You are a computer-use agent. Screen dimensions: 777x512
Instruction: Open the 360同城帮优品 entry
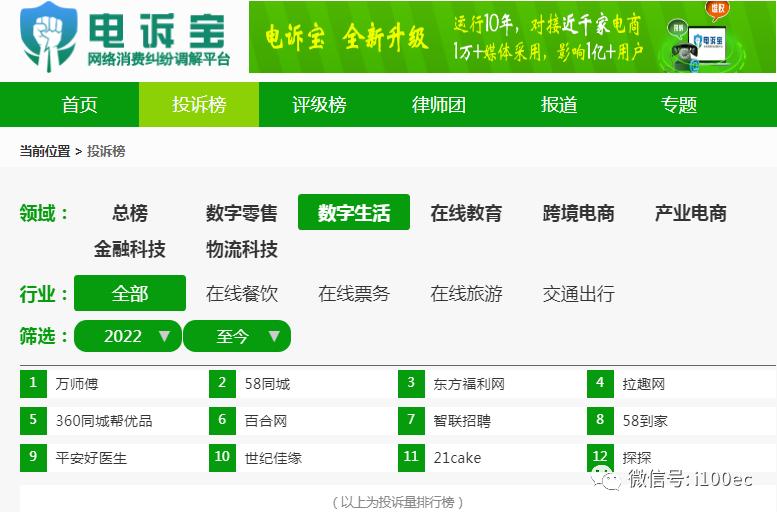[104, 421]
